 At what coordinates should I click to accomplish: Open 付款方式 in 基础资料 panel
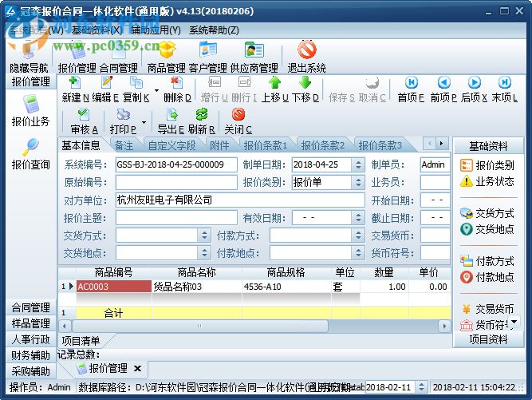tap(487, 261)
